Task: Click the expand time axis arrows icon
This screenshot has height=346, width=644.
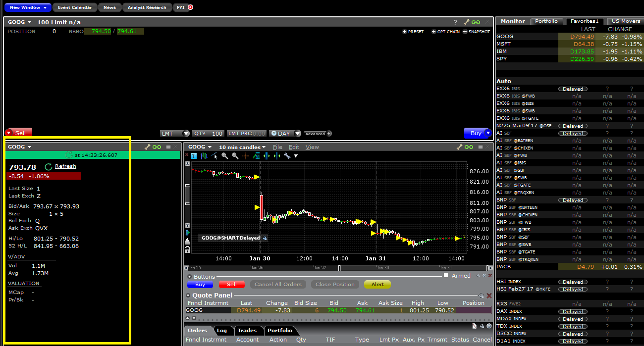Action: click(267, 156)
